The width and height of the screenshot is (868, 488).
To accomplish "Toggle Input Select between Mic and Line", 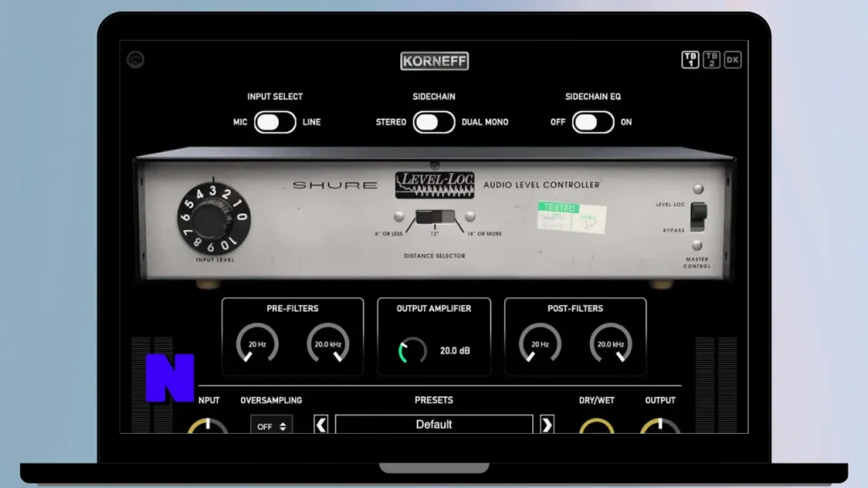I will pos(275,122).
